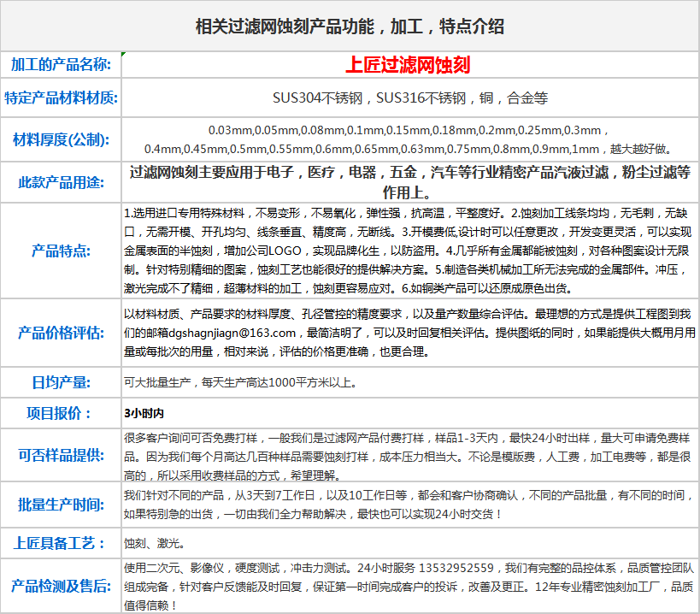
Task: Select the 特定产品材料材质 row label
Action: 61,97
